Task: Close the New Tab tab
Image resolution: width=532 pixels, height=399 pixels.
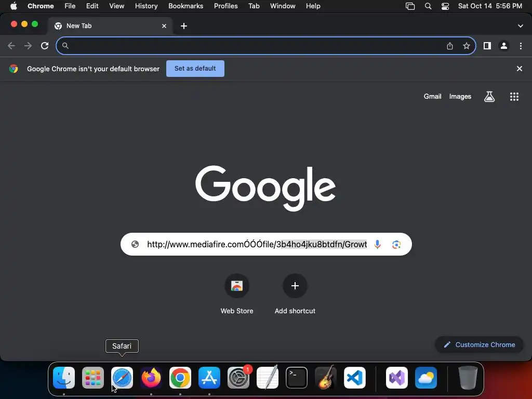Action: 164,26
